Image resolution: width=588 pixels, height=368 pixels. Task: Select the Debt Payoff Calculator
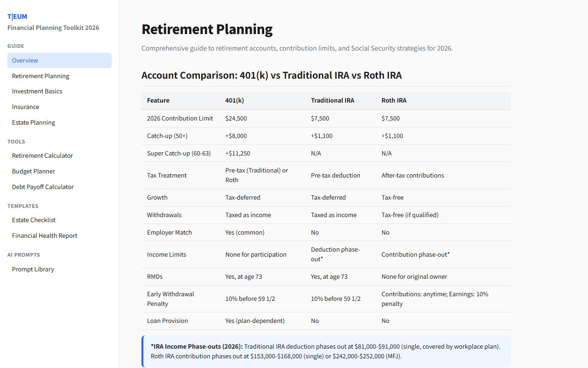pyautogui.click(x=43, y=187)
